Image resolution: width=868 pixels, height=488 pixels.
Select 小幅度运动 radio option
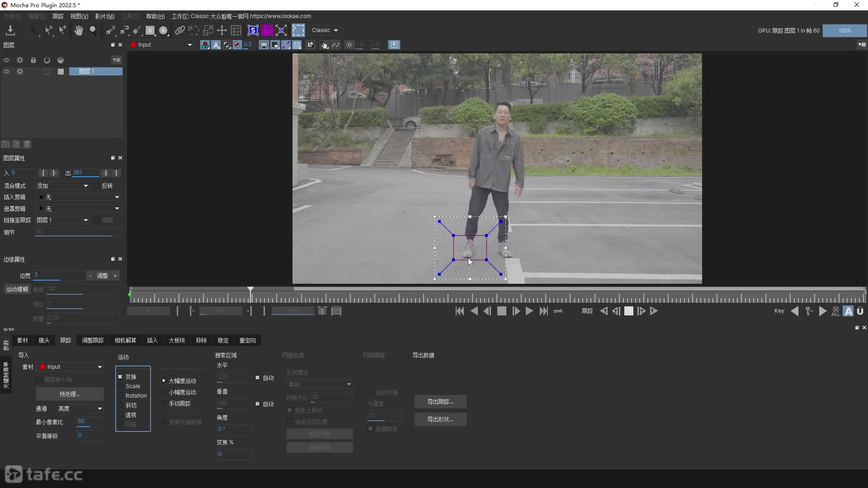164,392
